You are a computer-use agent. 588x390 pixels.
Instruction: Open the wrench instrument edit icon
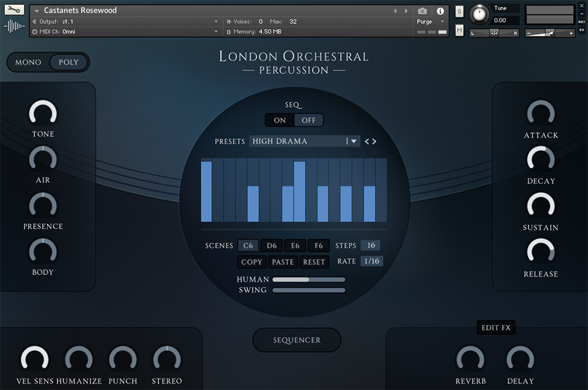tap(14, 10)
